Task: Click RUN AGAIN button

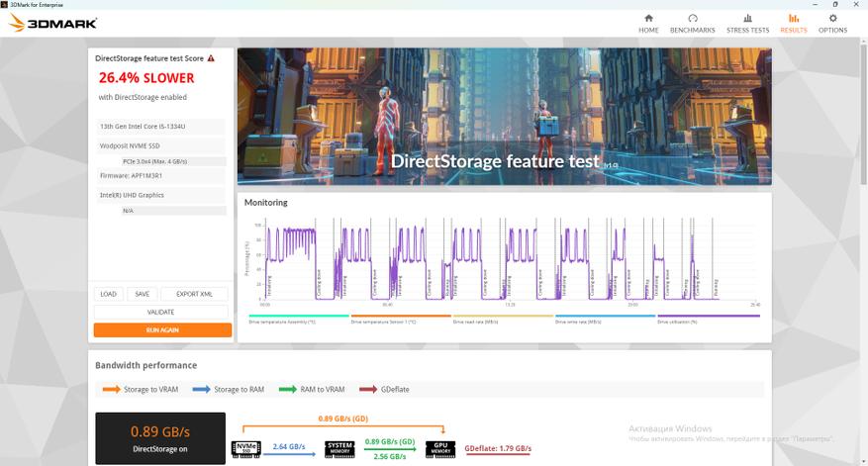Action: pyautogui.click(x=162, y=329)
